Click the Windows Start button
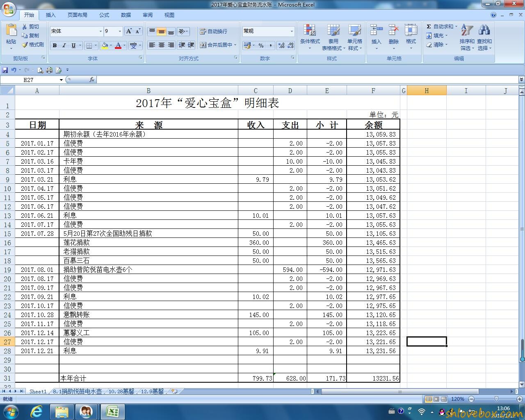Screen dimensions: 525x420 click(10, 412)
